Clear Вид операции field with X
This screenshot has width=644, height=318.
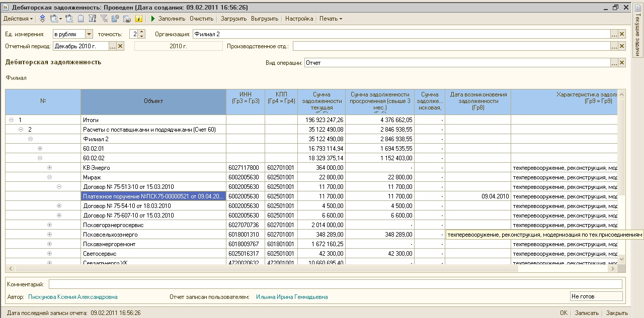click(622, 63)
